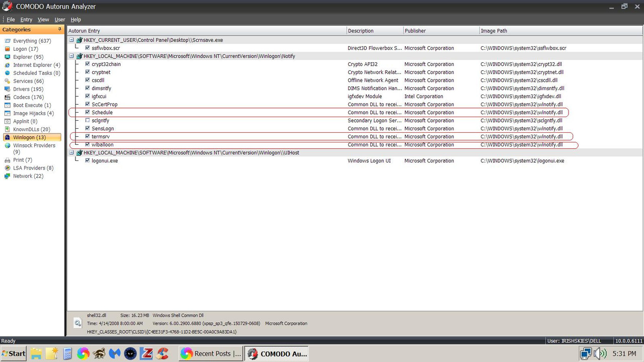Open the Services category icon

(8, 81)
